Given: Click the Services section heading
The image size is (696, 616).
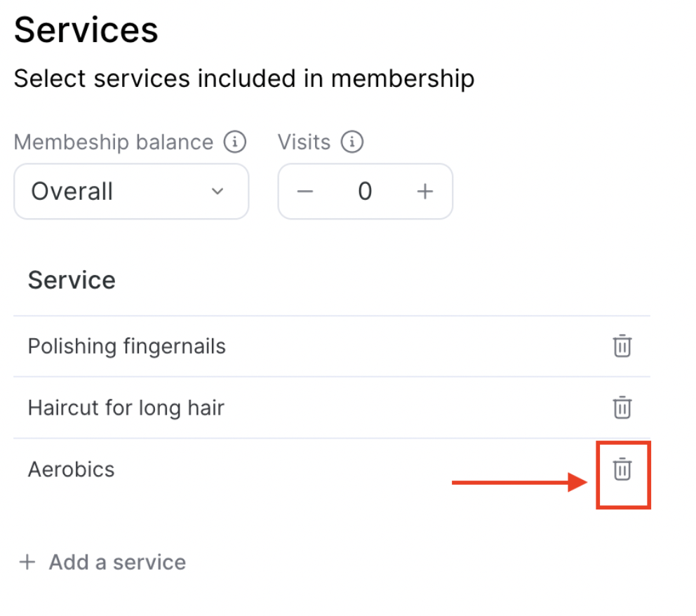Looking at the screenshot, I should (86, 31).
